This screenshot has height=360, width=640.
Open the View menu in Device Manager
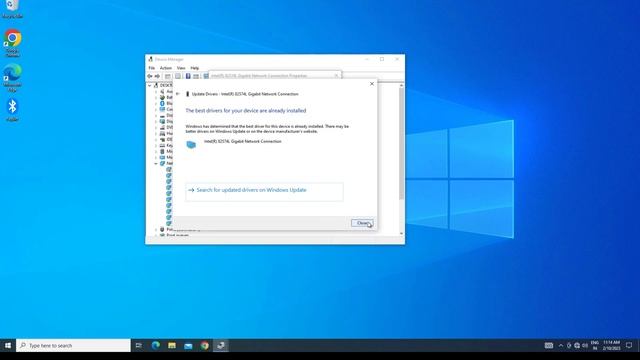[x=181, y=68]
